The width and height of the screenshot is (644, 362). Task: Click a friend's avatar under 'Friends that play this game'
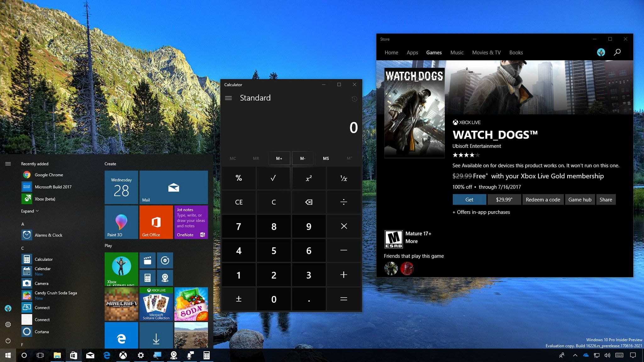coord(391,269)
